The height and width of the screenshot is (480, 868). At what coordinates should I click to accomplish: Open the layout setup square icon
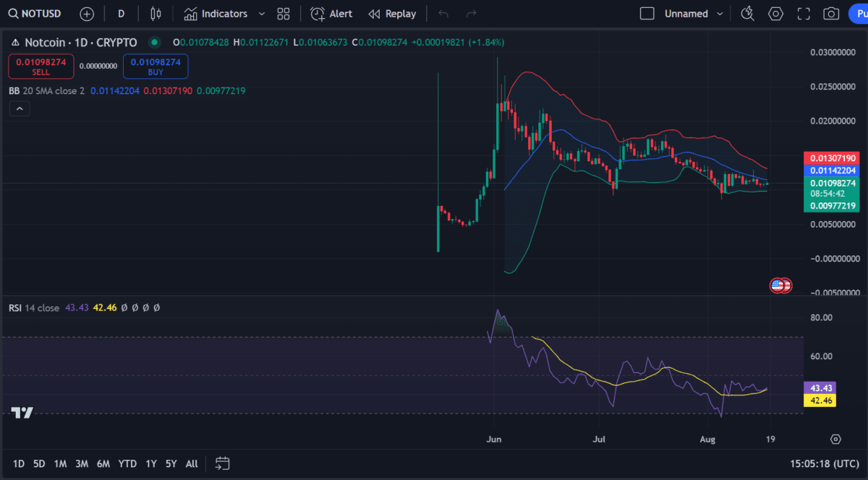point(647,14)
